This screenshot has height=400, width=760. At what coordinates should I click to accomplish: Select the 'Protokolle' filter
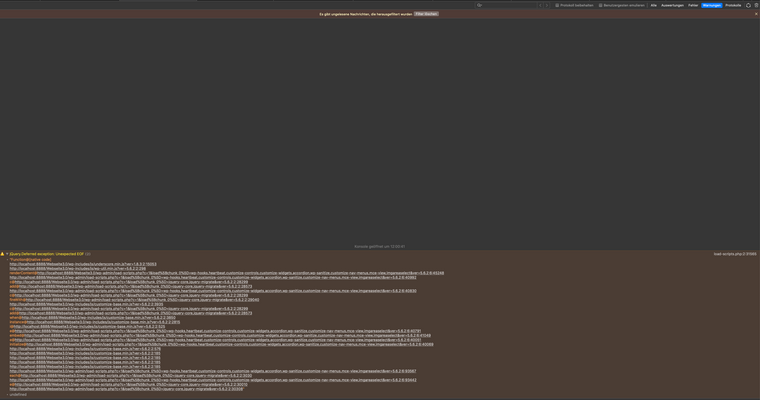733,5
